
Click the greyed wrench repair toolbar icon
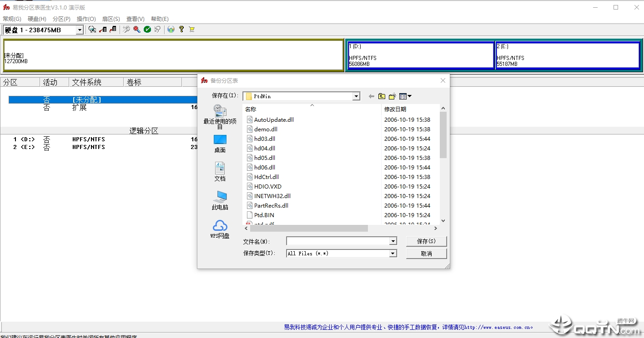tap(126, 30)
